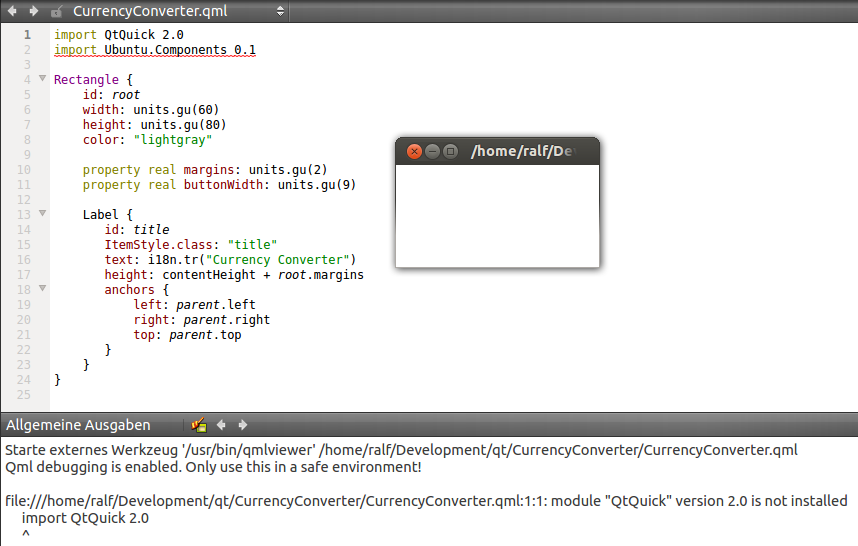This screenshot has height=546, width=858.
Task: Click the go back arrow in editor toolbar
Action: click(x=13, y=11)
